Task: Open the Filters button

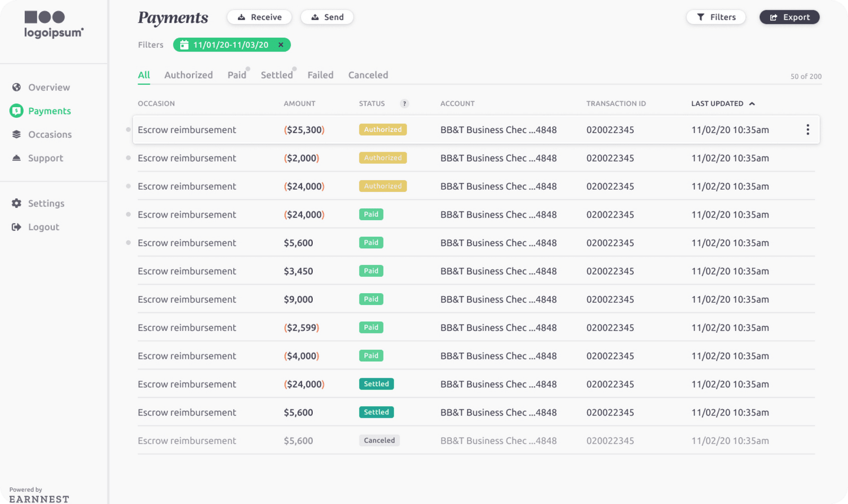Action: point(716,17)
